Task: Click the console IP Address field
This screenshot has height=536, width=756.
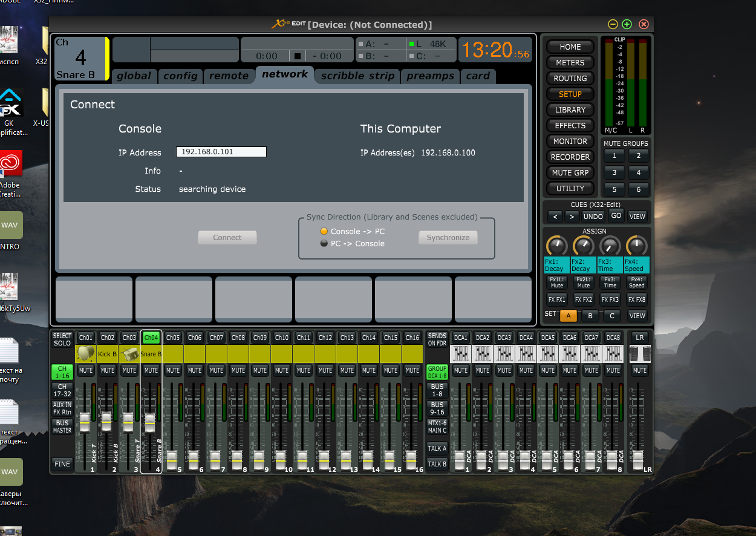Action: 221,152
